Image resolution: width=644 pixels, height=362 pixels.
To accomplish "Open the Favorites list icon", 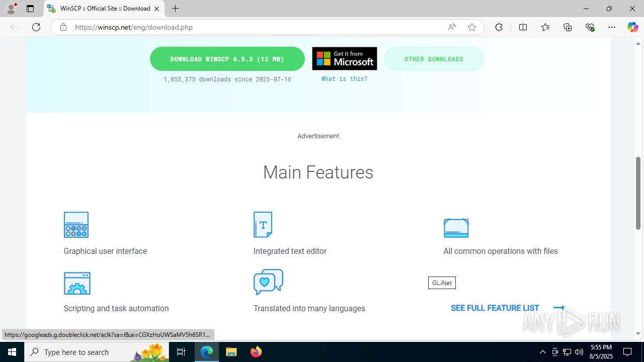I will pyautogui.click(x=545, y=27).
